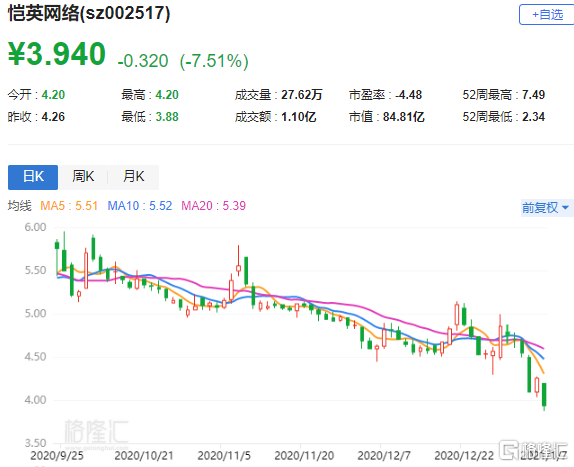Click the 2020/11/20 date axis label
The image size is (574, 467).
(304, 456)
